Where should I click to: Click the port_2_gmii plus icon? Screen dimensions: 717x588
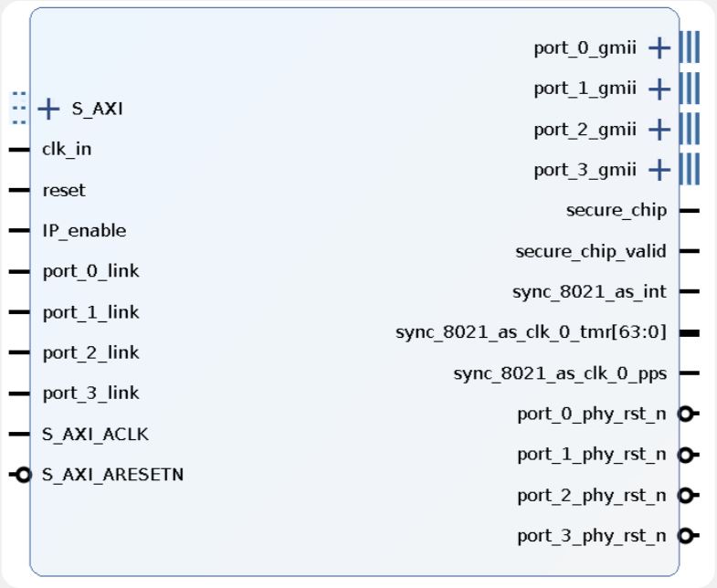pos(659,130)
